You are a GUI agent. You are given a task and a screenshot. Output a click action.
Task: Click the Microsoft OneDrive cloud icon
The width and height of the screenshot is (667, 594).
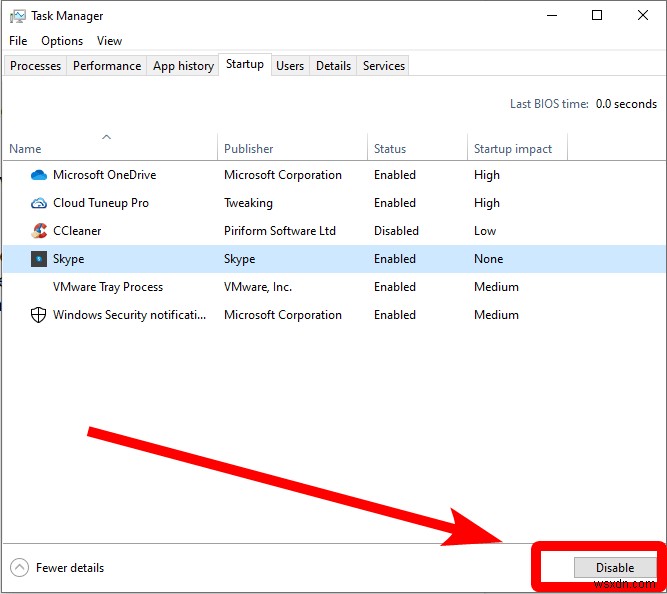coord(39,175)
